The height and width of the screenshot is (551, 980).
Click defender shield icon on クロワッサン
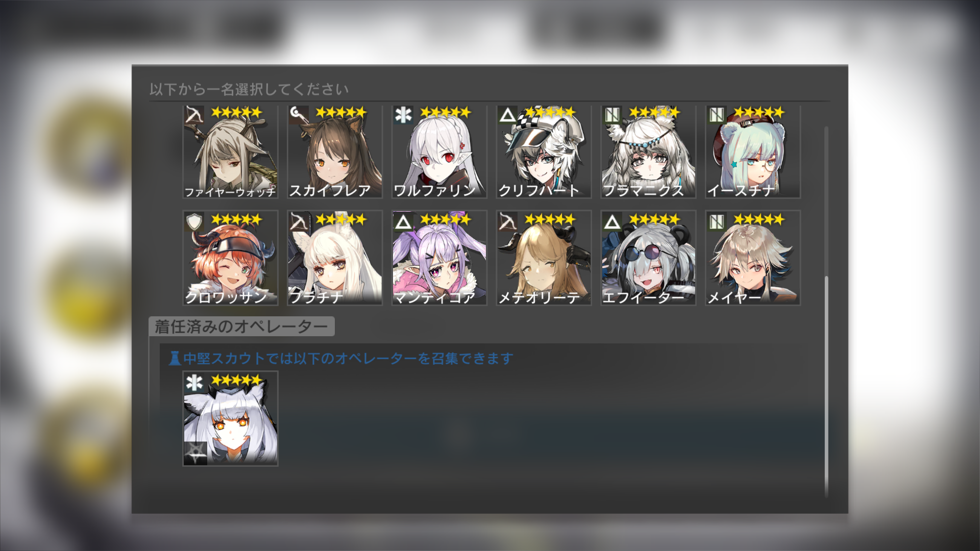click(194, 222)
